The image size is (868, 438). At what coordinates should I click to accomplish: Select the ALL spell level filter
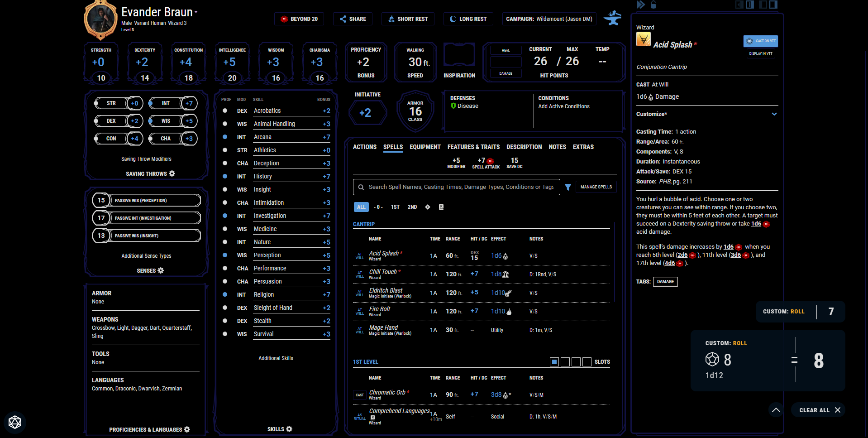pos(361,207)
